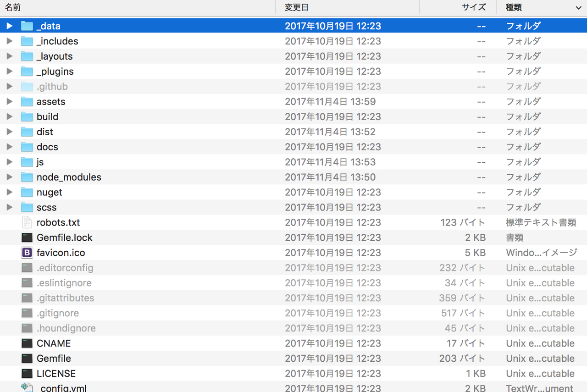Click the LICENSE file icon
The image size is (587, 392).
(27, 374)
